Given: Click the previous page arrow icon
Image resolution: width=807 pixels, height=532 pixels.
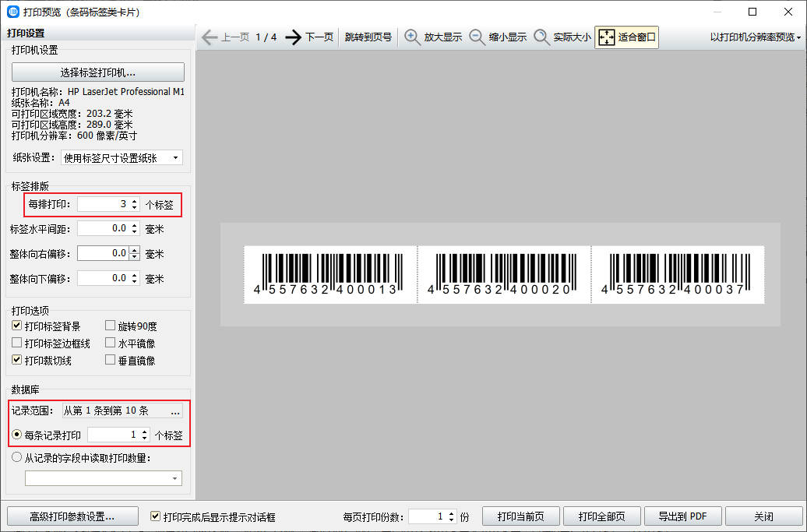Looking at the screenshot, I should click(209, 37).
